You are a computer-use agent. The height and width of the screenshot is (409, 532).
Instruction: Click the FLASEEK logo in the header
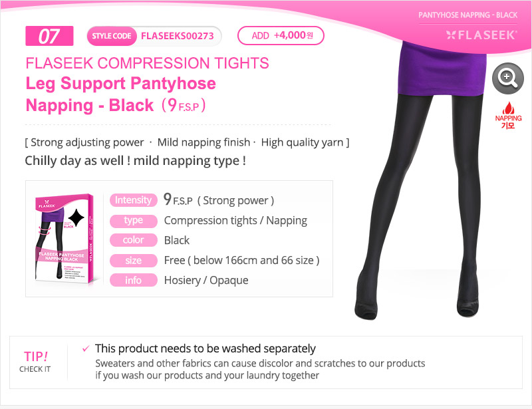click(x=481, y=35)
